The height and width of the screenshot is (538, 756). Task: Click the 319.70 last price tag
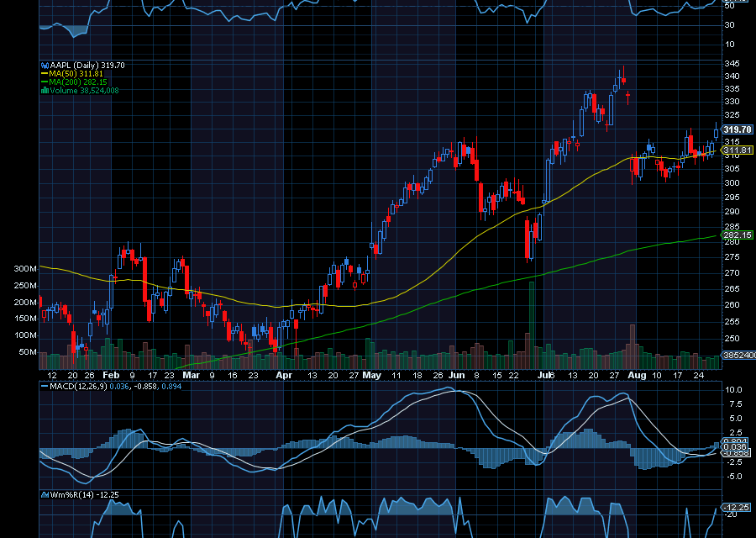pyautogui.click(x=738, y=129)
